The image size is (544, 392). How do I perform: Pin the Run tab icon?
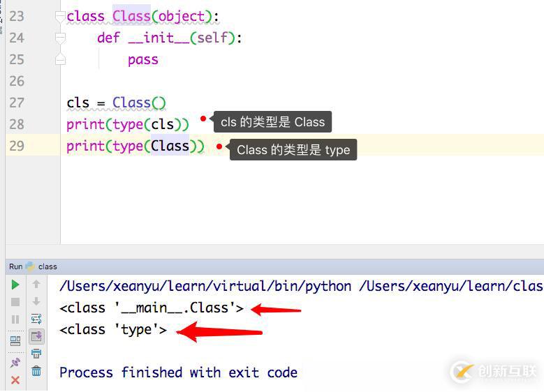coord(15,363)
